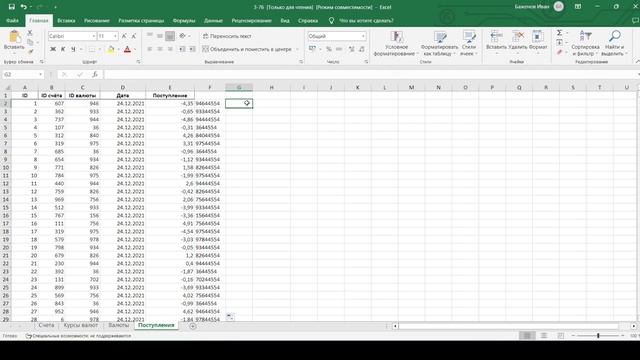Switch to the Разметка страницы tab
This screenshot has height=360, width=640.
141,20
